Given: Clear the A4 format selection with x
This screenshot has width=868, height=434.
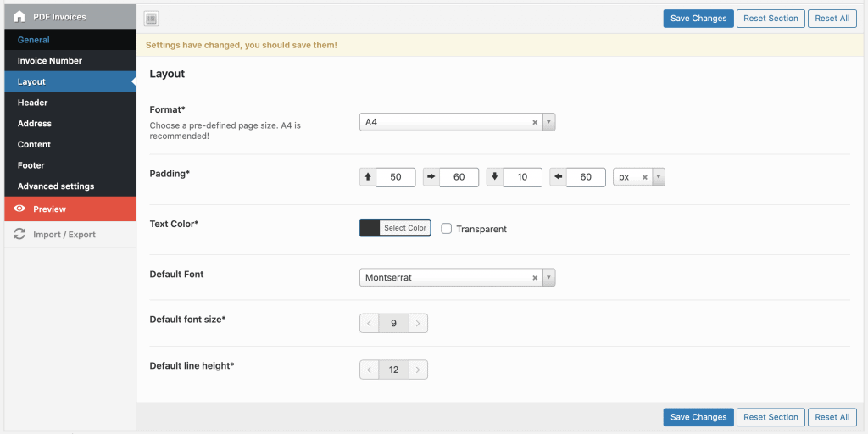Looking at the screenshot, I should pos(535,122).
